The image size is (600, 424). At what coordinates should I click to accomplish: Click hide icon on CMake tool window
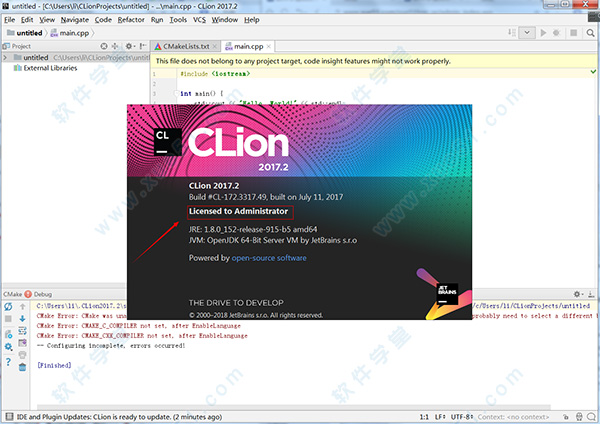tap(591, 294)
